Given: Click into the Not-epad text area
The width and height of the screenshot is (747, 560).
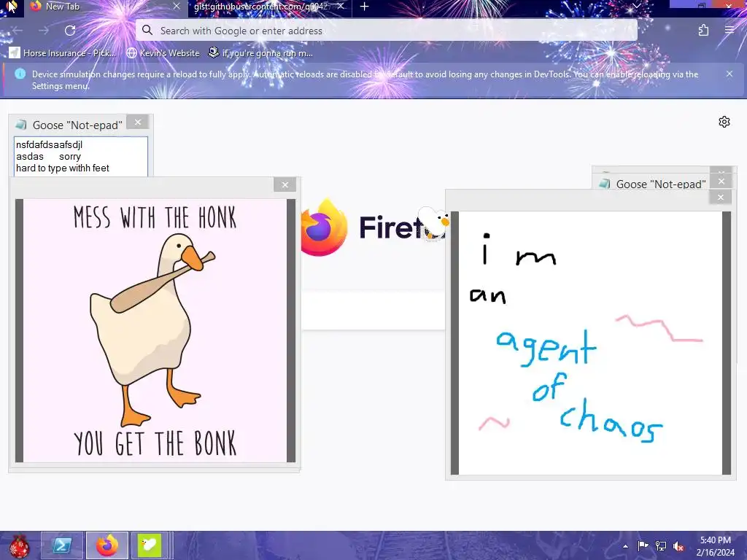Looking at the screenshot, I should [x=81, y=157].
